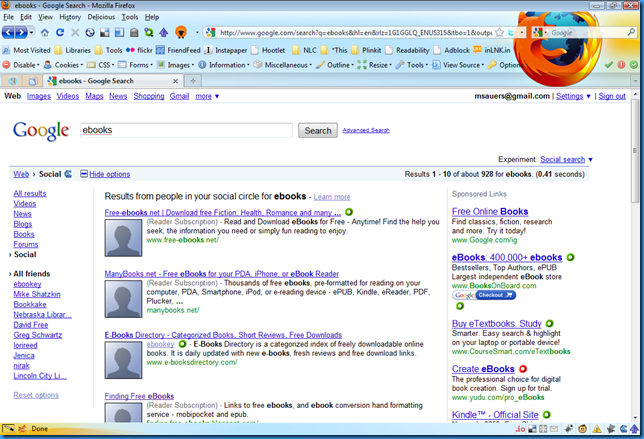Click the profile thumbnail of the ManyBooks result
The width and height of the screenshot is (644, 439).
123,299
